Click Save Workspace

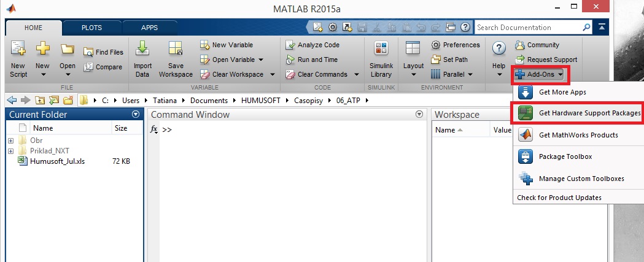tap(176, 59)
